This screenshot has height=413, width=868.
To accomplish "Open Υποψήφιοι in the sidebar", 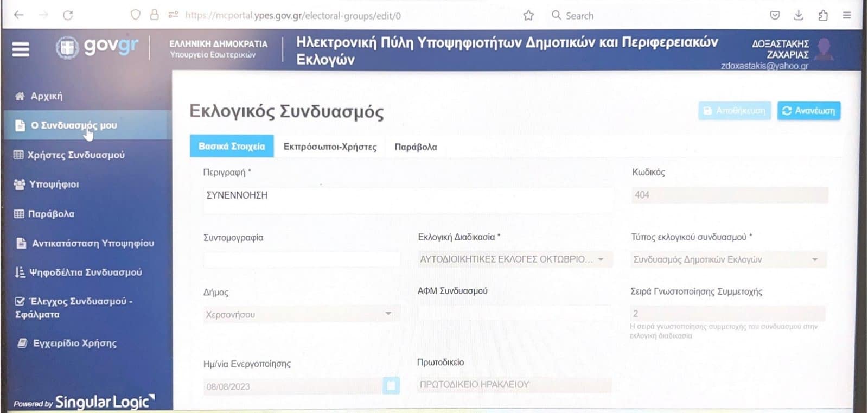I will coord(54,185).
